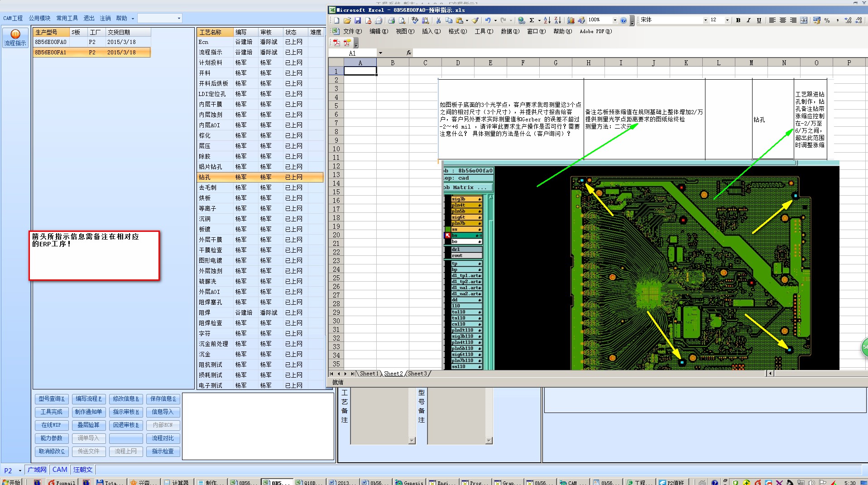
Task: Toggle underline formatting in Excel
Action: (759, 20)
